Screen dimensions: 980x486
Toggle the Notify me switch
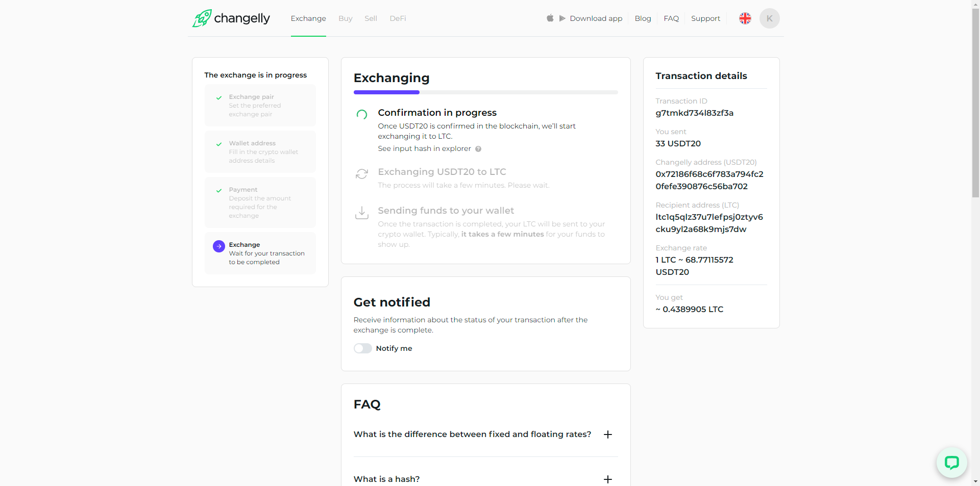pyautogui.click(x=363, y=348)
